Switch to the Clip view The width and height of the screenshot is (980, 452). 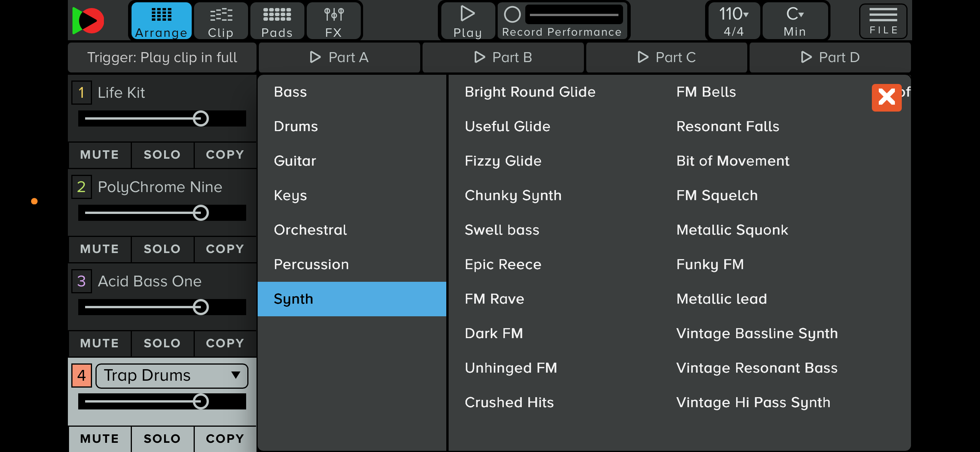point(221,21)
